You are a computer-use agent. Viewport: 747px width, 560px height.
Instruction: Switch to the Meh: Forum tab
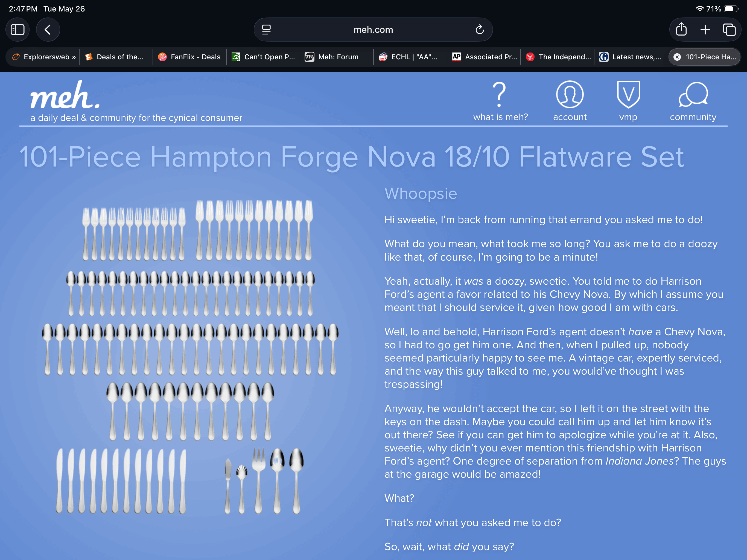tap(337, 57)
